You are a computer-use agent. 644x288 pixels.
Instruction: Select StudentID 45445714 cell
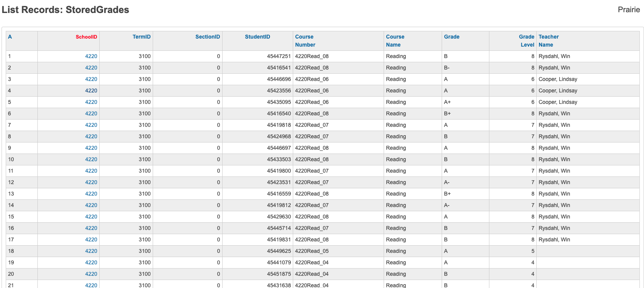(x=258, y=228)
